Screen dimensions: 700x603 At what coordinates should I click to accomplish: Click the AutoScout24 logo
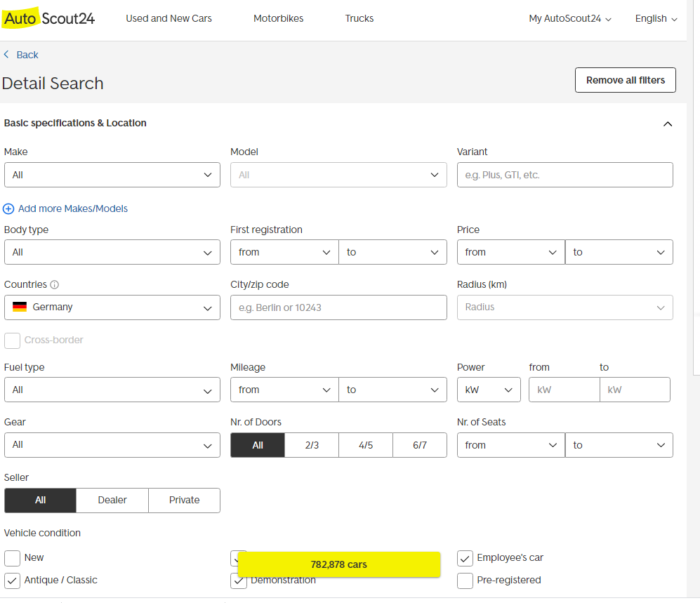48,18
